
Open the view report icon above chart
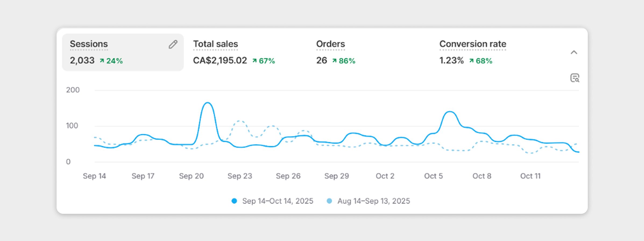pyautogui.click(x=575, y=78)
